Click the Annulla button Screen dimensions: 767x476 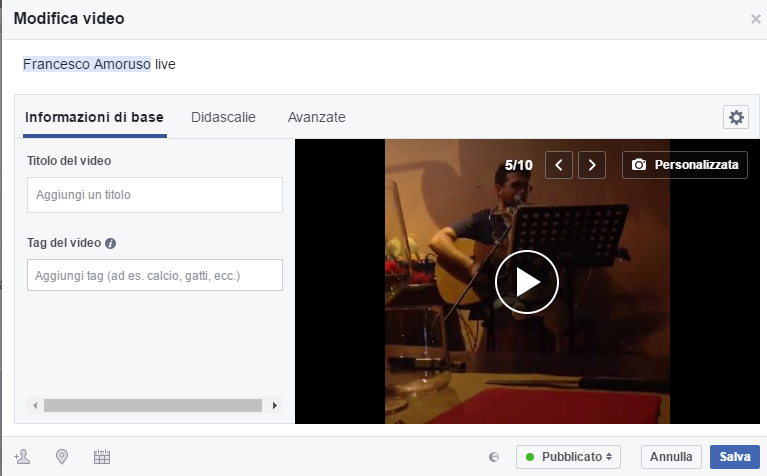coord(671,457)
